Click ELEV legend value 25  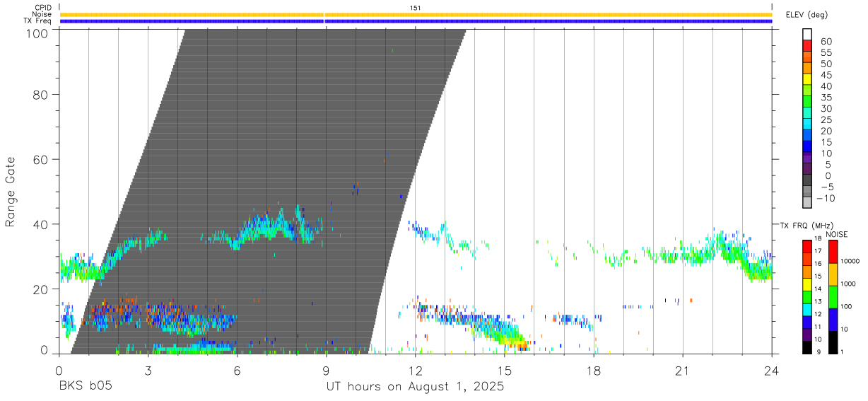[x=826, y=120]
